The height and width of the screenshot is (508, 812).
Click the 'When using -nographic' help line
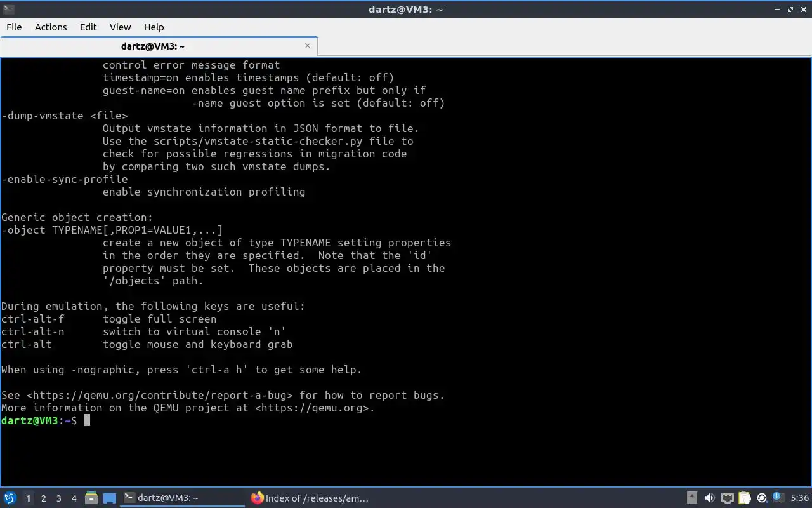tap(181, 370)
